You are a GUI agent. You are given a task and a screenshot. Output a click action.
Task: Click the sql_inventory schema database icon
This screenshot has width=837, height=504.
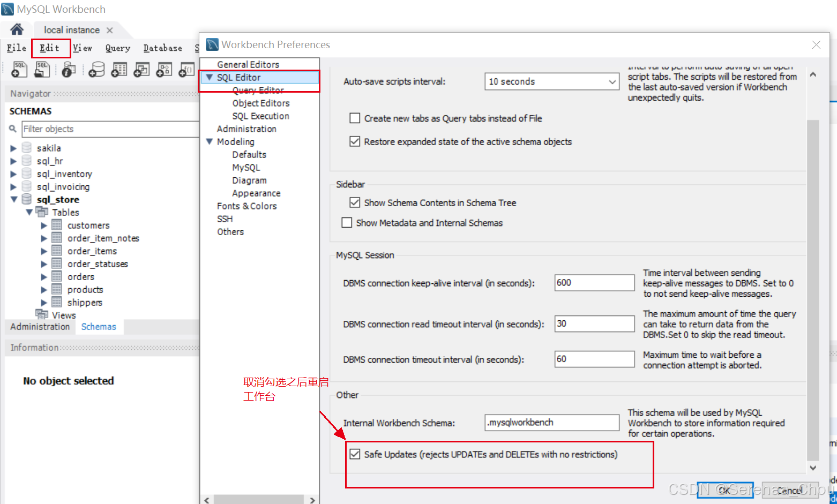coord(27,174)
